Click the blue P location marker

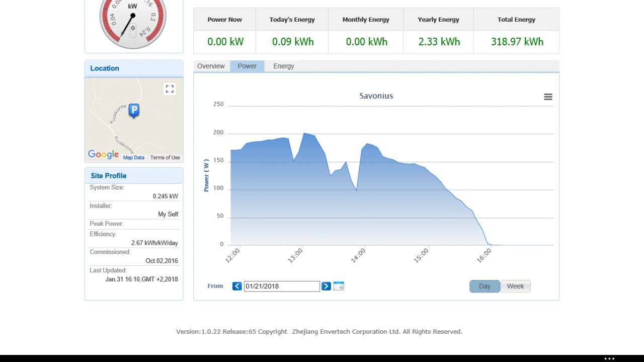coord(134,111)
